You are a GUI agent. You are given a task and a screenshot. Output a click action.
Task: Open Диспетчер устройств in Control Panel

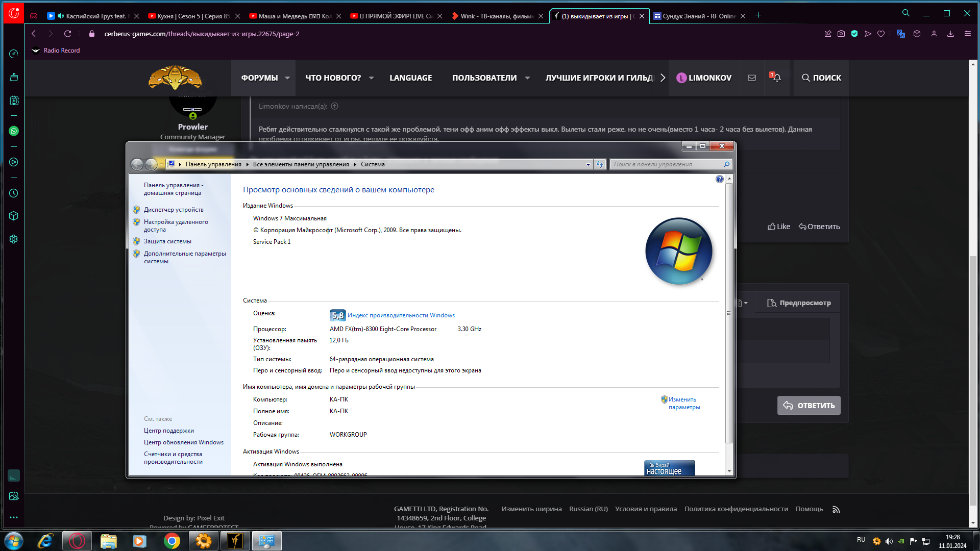click(x=174, y=210)
